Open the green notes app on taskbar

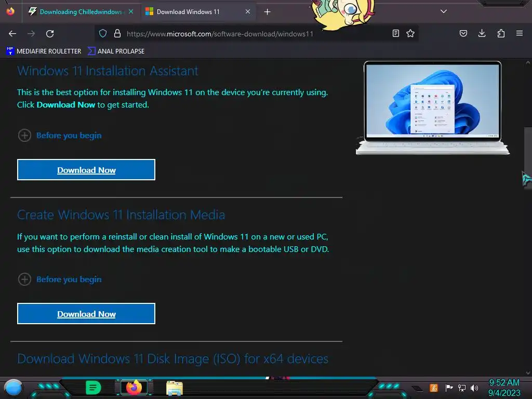click(94, 388)
